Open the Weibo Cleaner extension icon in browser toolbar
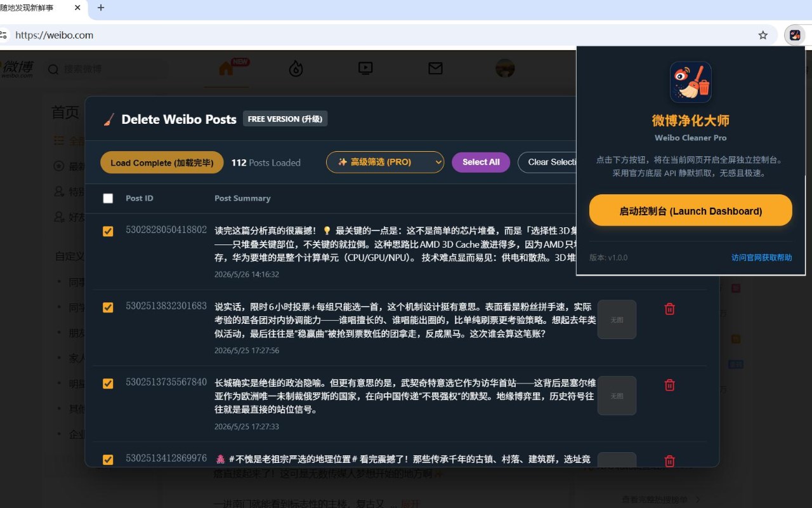 pos(794,35)
